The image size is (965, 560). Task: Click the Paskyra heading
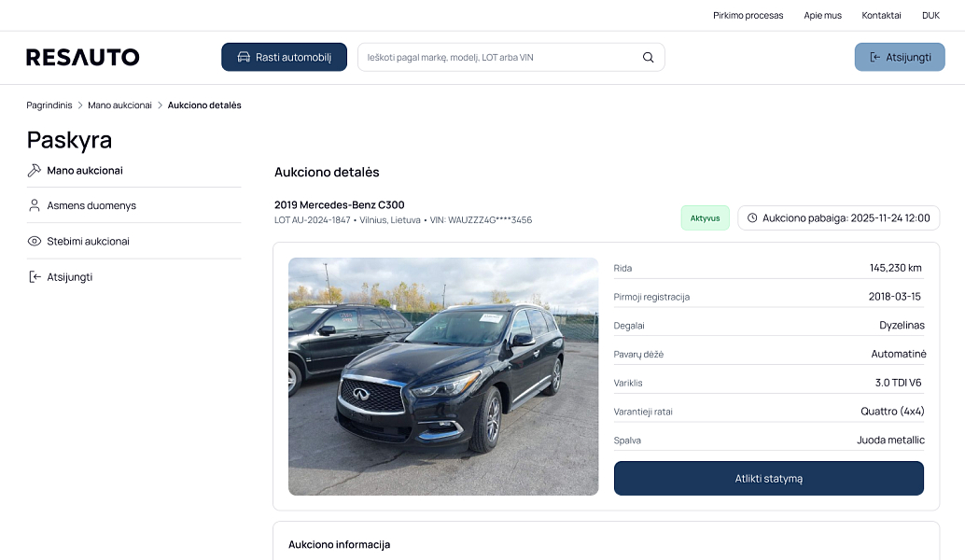pyautogui.click(x=69, y=140)
